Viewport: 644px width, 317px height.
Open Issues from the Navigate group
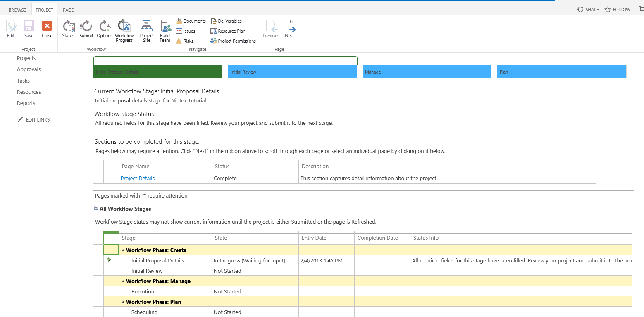185,31
